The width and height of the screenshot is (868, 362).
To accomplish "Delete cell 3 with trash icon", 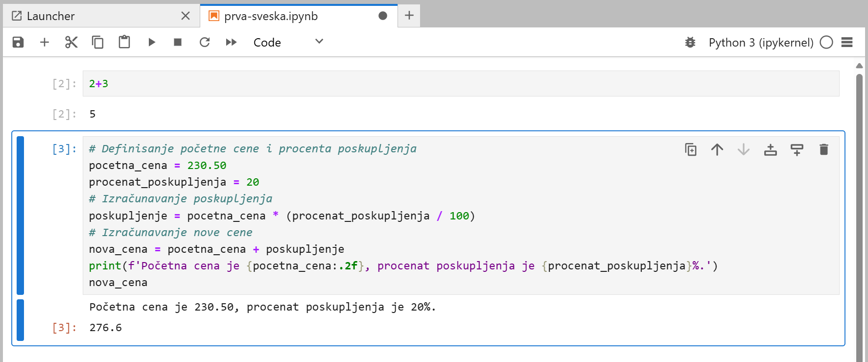I will pos(824,149).
